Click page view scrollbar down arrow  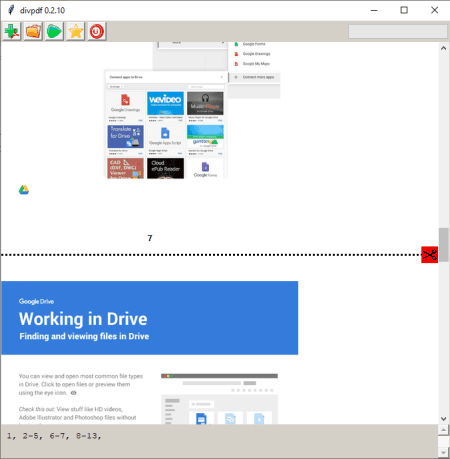pyautogui.click(x=443, y=419)
